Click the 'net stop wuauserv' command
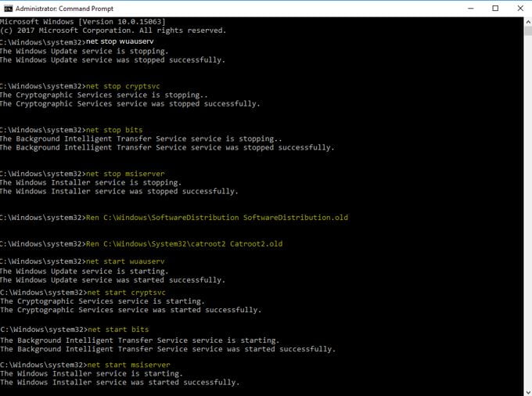 point(120,41)
